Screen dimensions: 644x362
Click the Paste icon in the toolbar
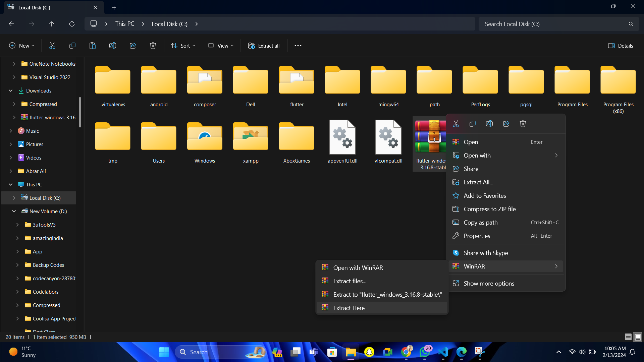tap(92, 46)
